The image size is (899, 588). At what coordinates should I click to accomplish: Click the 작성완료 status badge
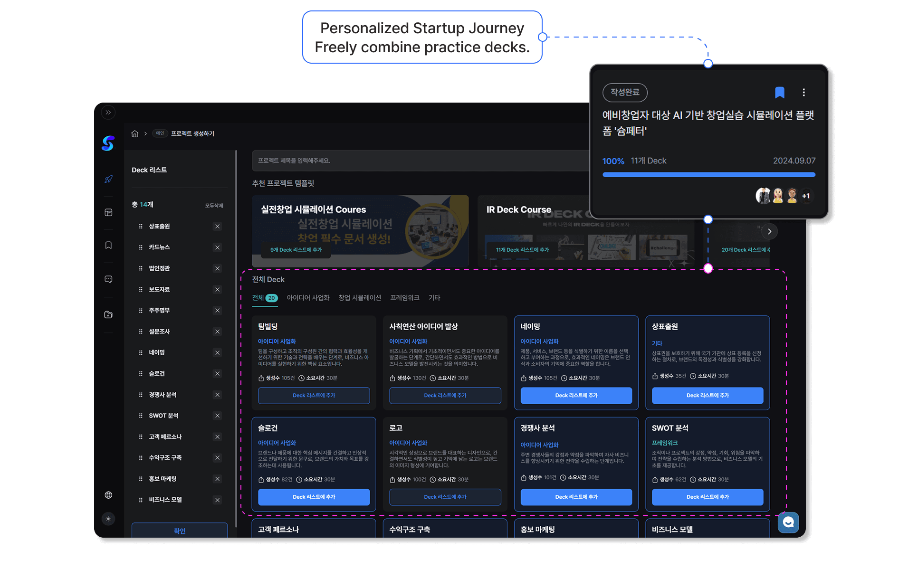click(625, 93)
